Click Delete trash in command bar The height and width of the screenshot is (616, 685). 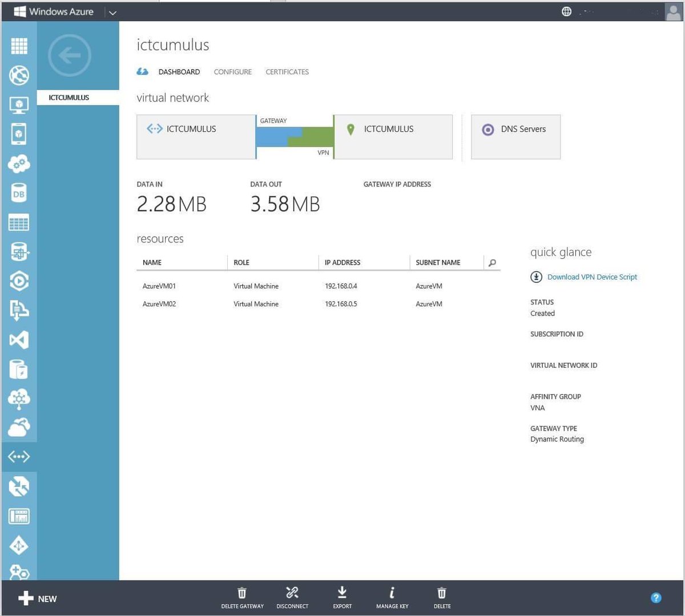pos(442,598)
